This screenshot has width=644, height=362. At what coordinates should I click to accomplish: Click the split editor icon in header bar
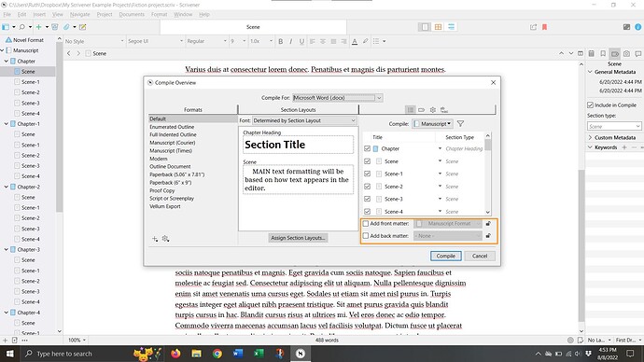tap(581, 54)
